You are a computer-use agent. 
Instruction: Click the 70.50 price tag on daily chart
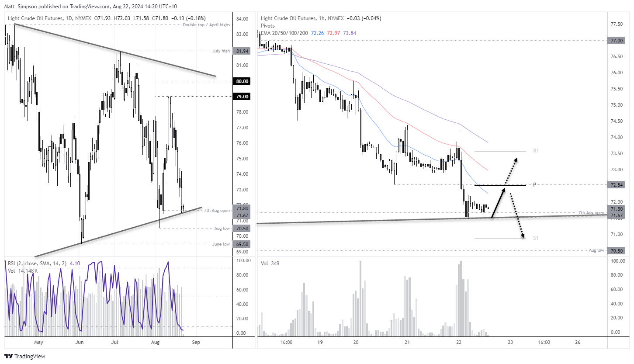pyautogui.click(x=243, y=228)
